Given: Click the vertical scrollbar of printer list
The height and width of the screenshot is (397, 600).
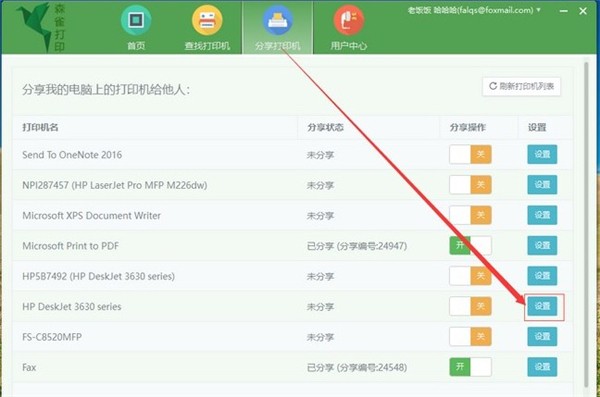Looking at the screenshot, I should (x=586, y=224).
